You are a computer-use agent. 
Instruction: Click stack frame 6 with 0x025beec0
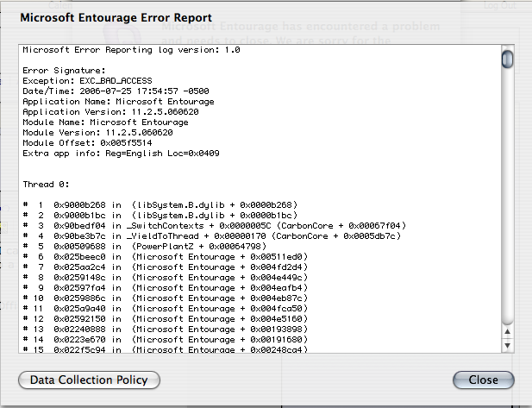tap(166, 256)
